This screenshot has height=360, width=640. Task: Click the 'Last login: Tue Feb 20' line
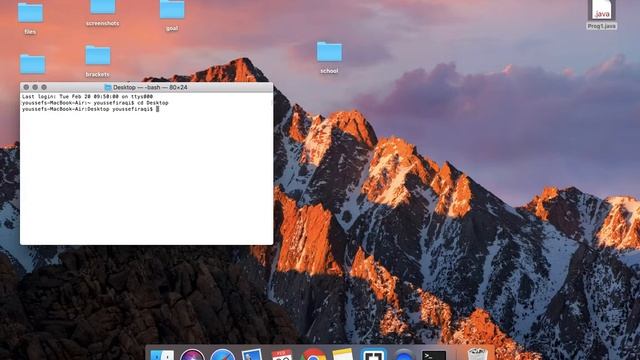click(87, 97)
